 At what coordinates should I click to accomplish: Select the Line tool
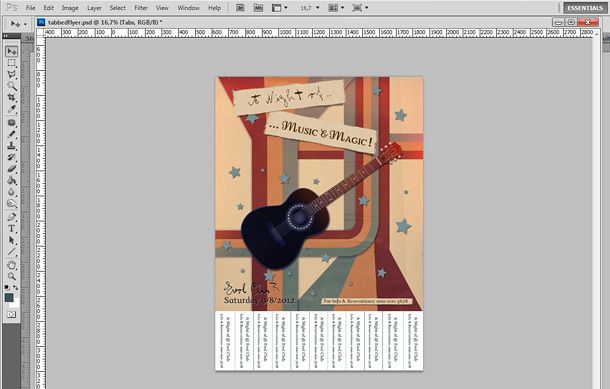[12, 252]
